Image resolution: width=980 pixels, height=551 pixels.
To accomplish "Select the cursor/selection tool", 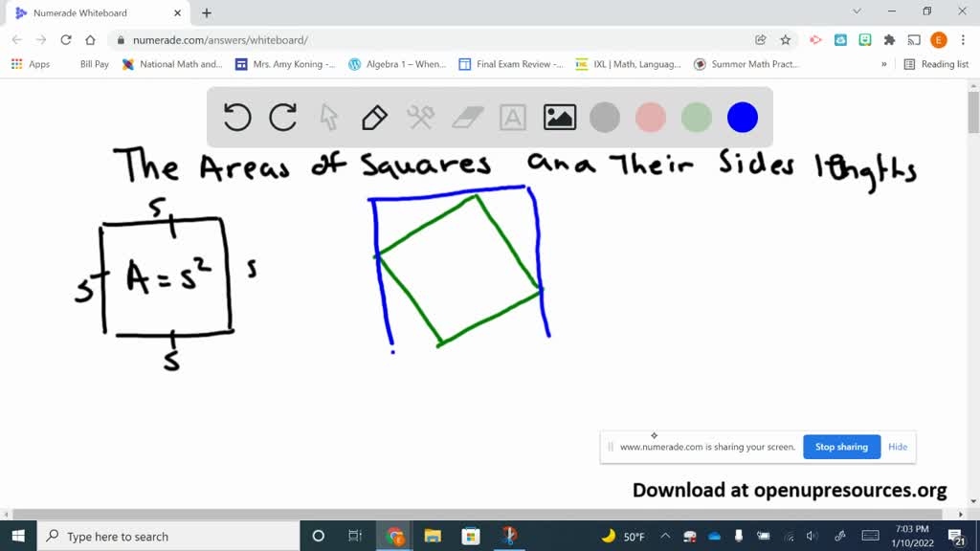I will (x=328, y=117).
